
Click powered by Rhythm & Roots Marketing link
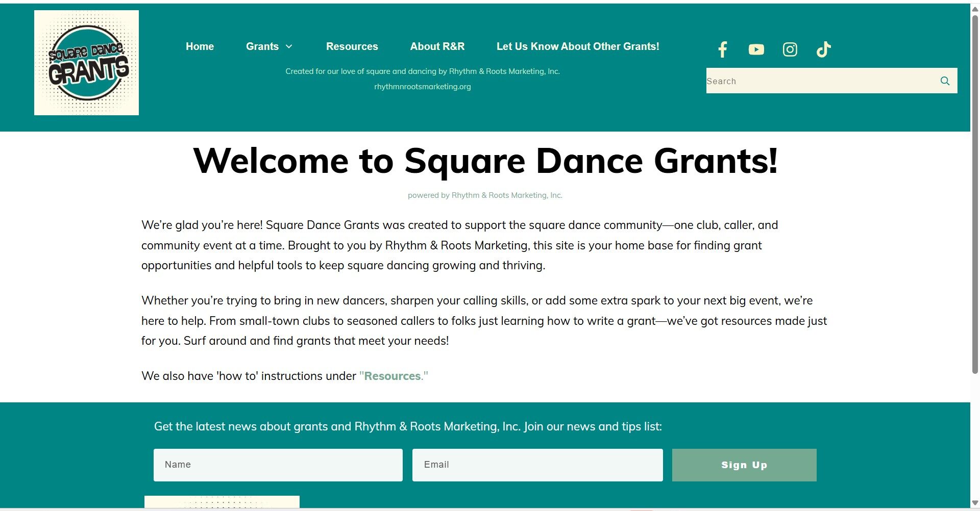485,195
